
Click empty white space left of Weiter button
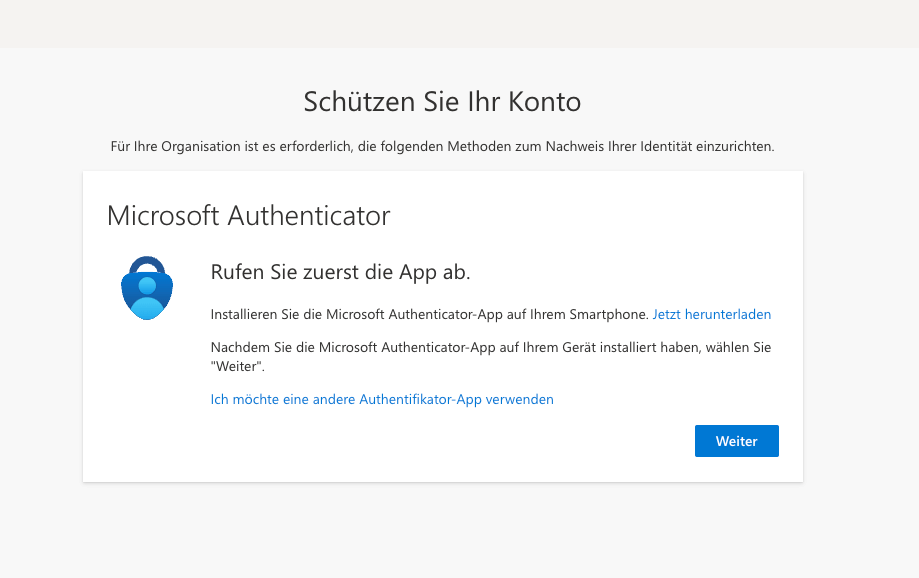pyautogui.click(x=450, y=441)
